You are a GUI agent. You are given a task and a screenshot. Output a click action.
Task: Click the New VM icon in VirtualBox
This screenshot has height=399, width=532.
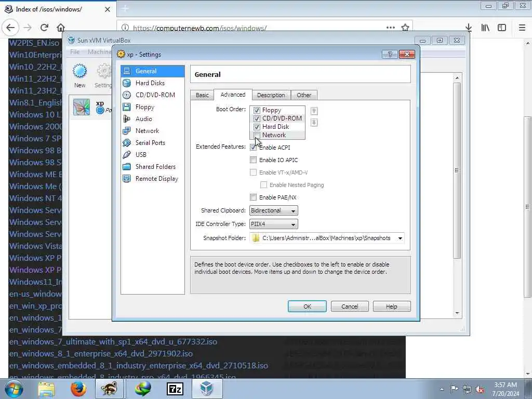[x=79, y=71]
